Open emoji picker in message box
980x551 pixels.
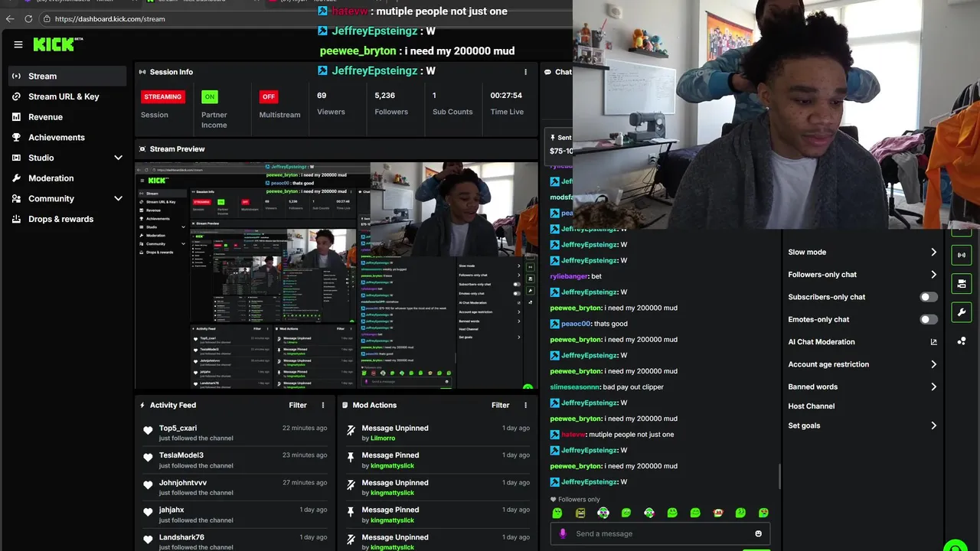(758, 533)
